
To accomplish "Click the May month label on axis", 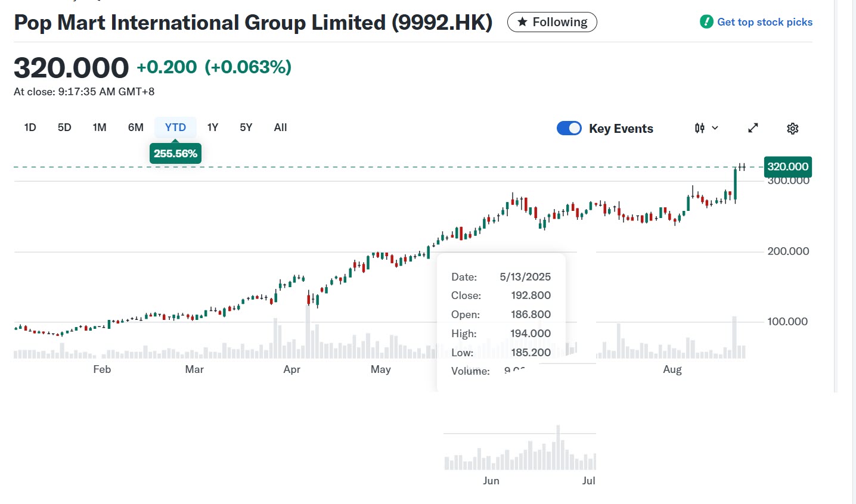I will pos(380,369).
